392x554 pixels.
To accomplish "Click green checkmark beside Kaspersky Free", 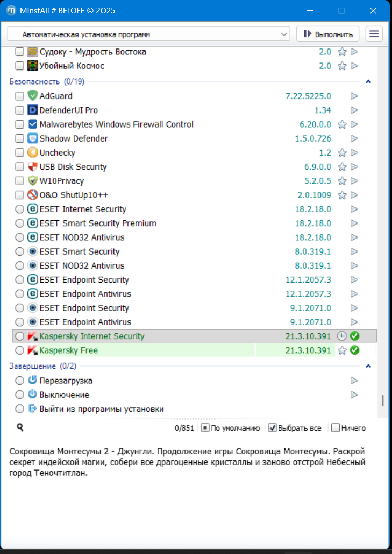I will (x=354, y=350).
